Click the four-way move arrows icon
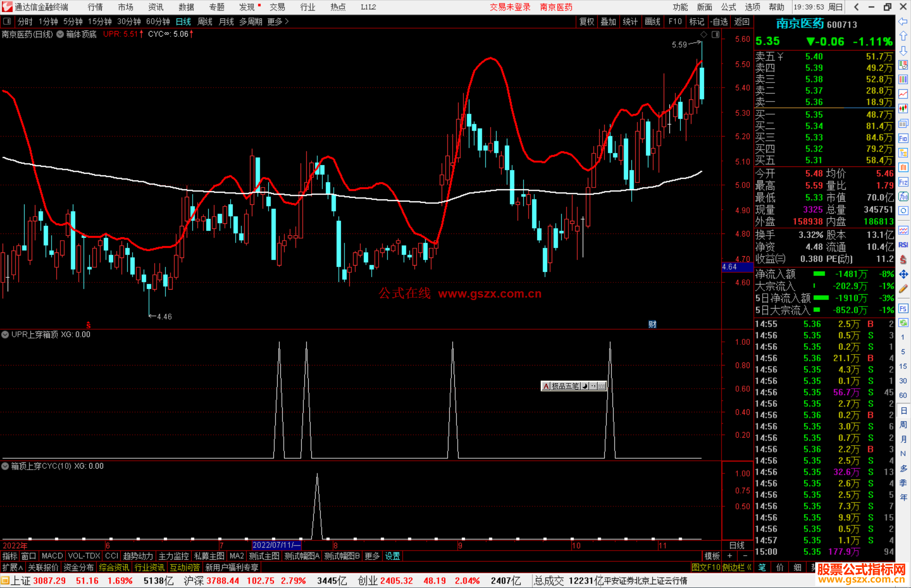This screenshot has height=588, width=911. point(903,274)
